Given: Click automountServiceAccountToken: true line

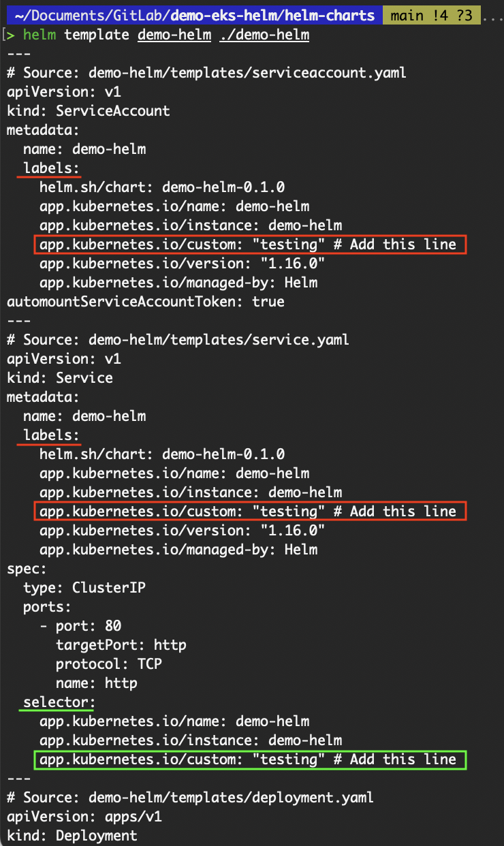Looking at the screenshot, I should 146,301.
